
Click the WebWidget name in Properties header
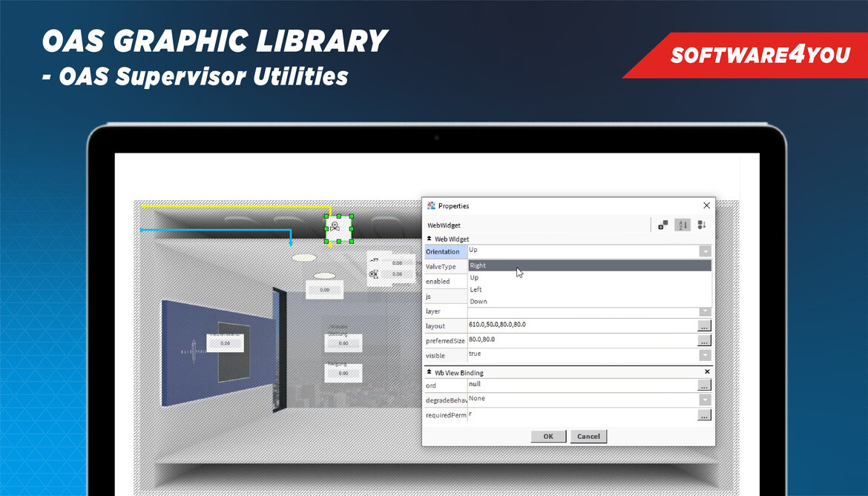click(x=444, y=225)
